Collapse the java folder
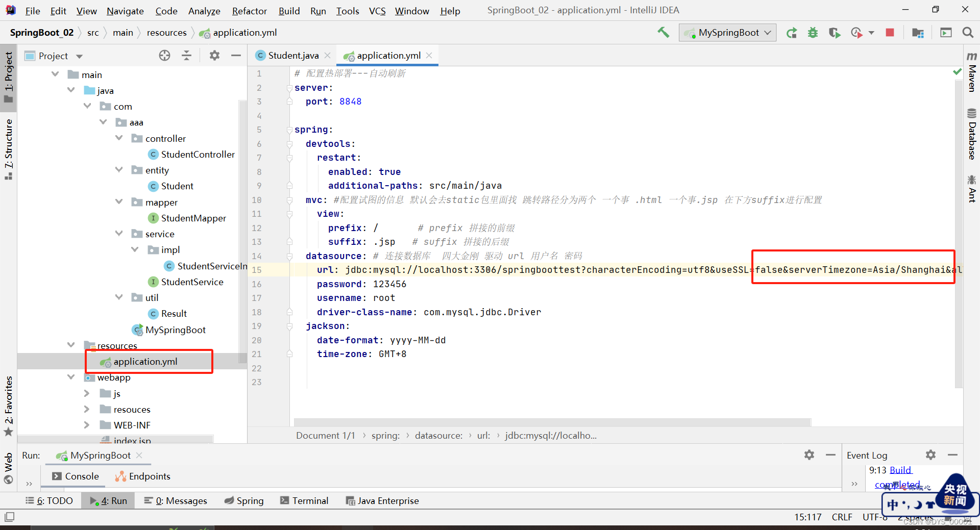The width and height of the screenshot is (980, 530). click(x=71, y=90)
